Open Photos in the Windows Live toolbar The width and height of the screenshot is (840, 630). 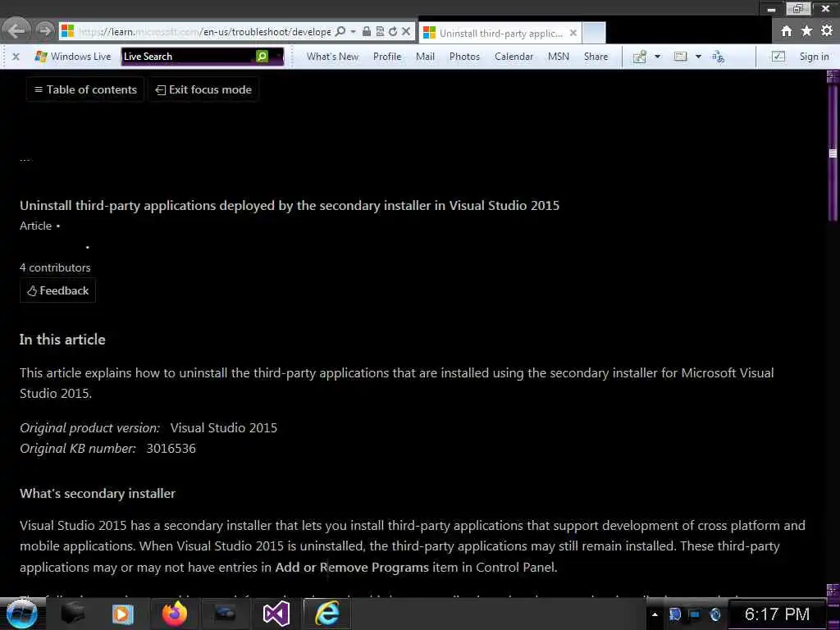464,57
